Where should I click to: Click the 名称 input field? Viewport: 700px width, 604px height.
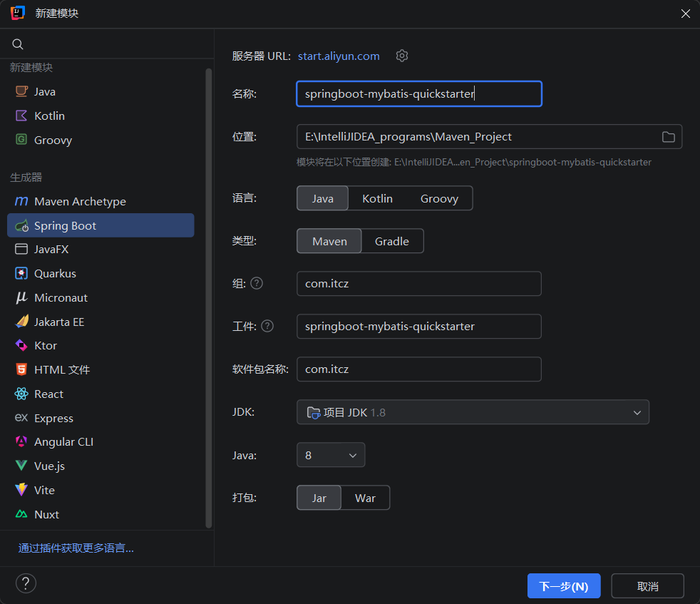[419, 94]
